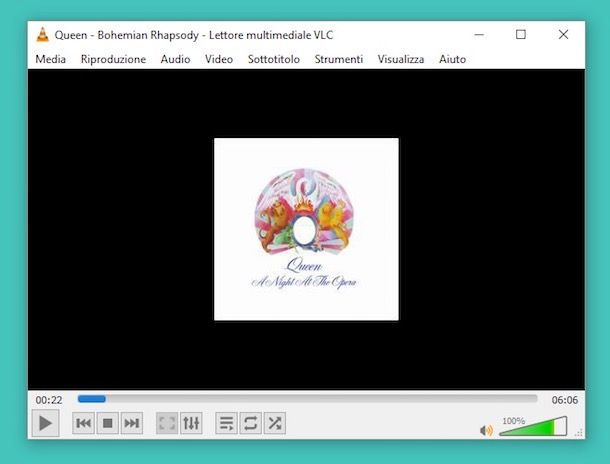
Task: Open the Sottotitolo menu
Action: 274,59
